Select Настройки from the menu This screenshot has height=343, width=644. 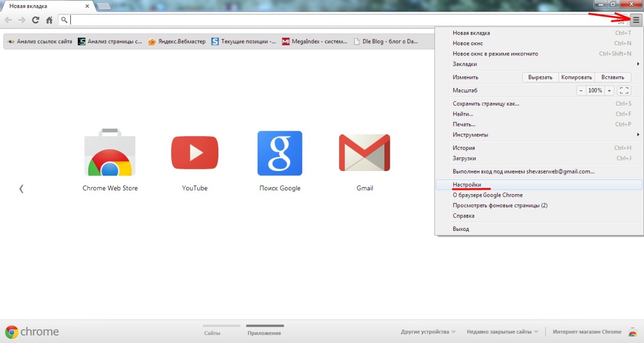click(467, 185)
